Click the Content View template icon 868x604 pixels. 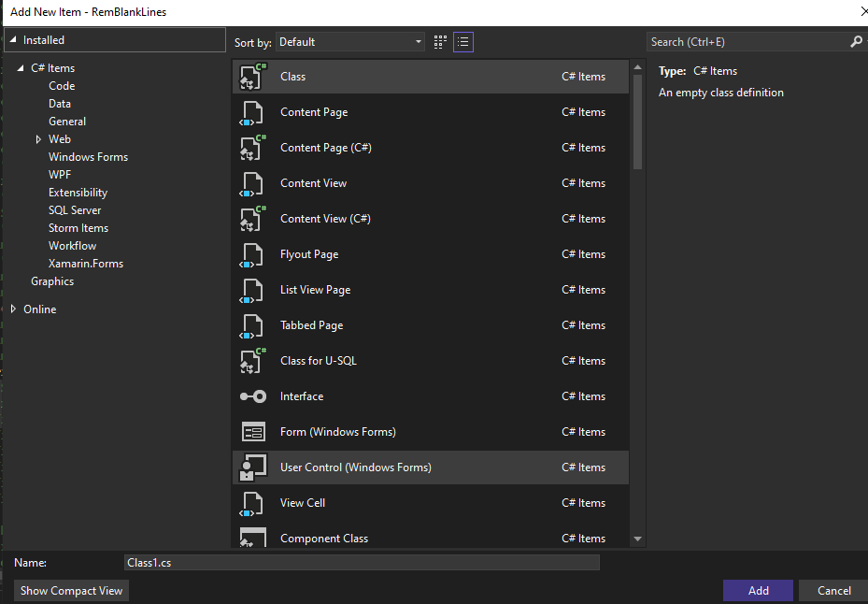[x=252, y=183]
